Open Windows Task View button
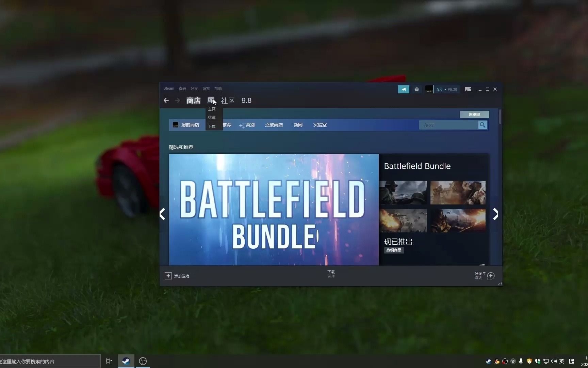Viewport: 588px width, 368px height. (x=109, y=361)
